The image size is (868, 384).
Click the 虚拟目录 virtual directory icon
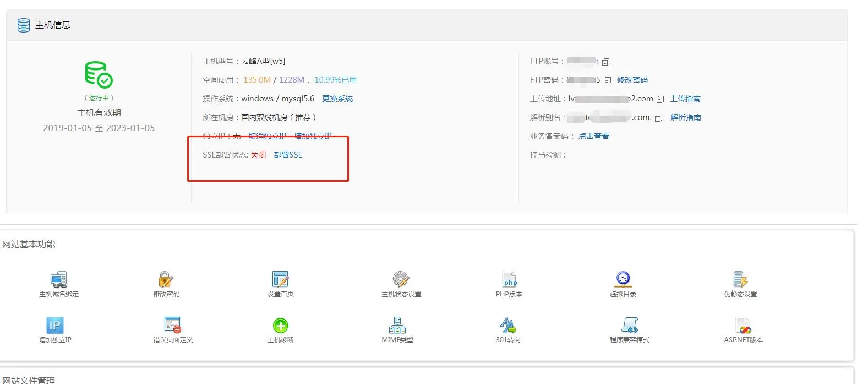tap(623, 279)
